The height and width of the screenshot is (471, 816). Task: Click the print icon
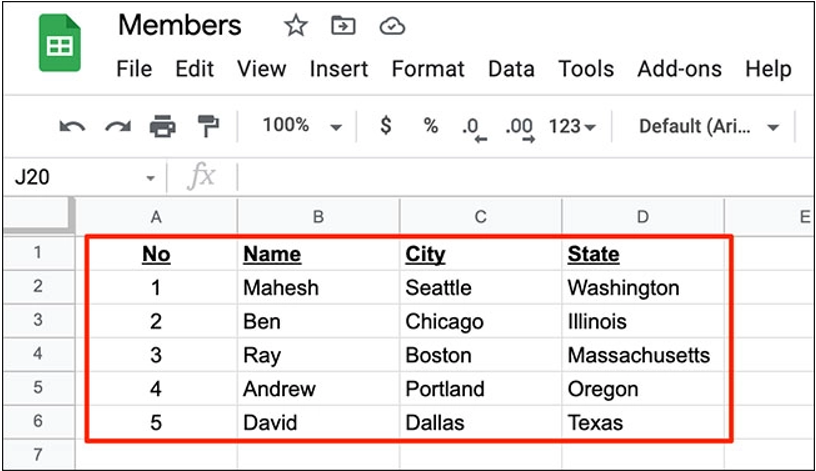pos(162,126)
